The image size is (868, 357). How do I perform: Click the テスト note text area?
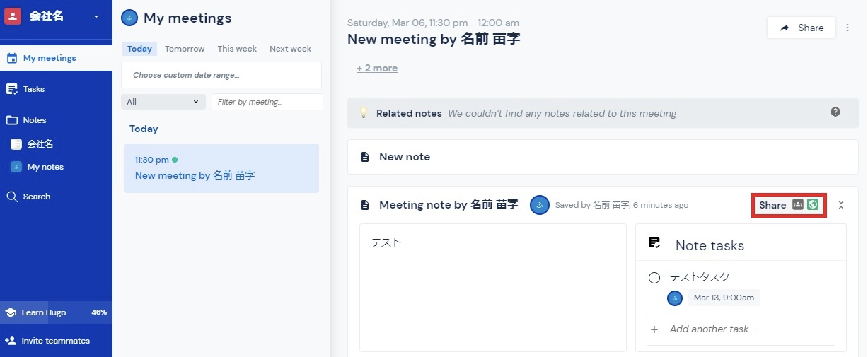point(493,288)
